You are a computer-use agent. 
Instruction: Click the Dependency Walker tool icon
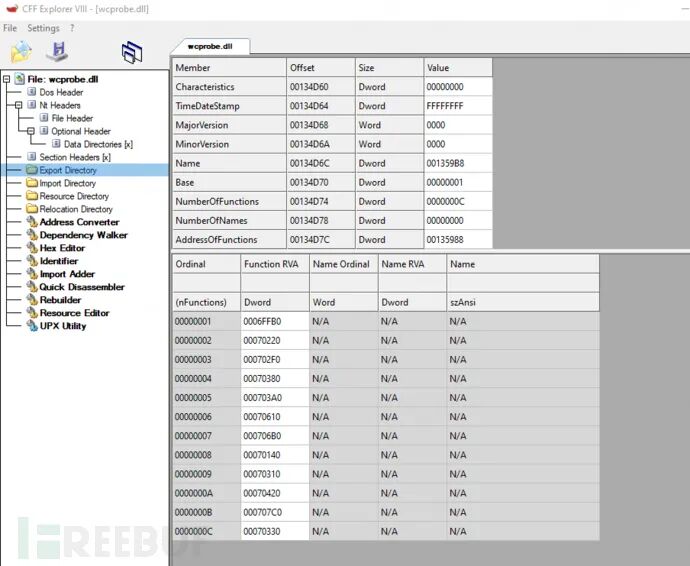pyautogui.click(x=32, y=235)
